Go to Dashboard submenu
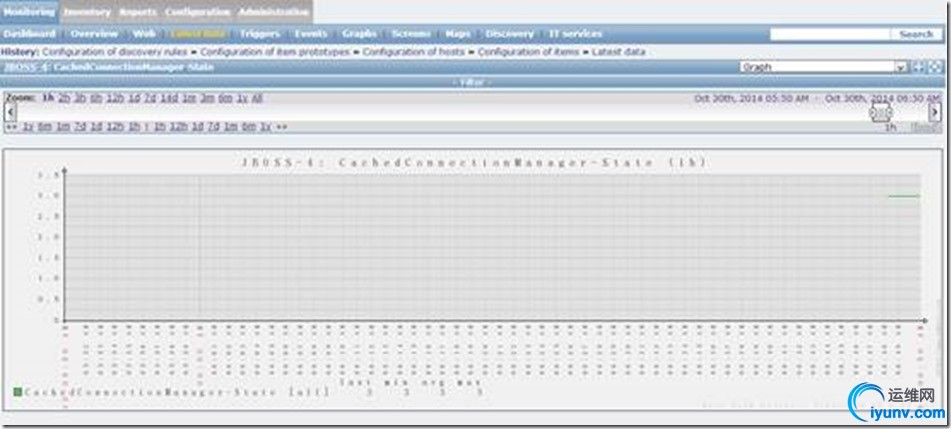 29,34
